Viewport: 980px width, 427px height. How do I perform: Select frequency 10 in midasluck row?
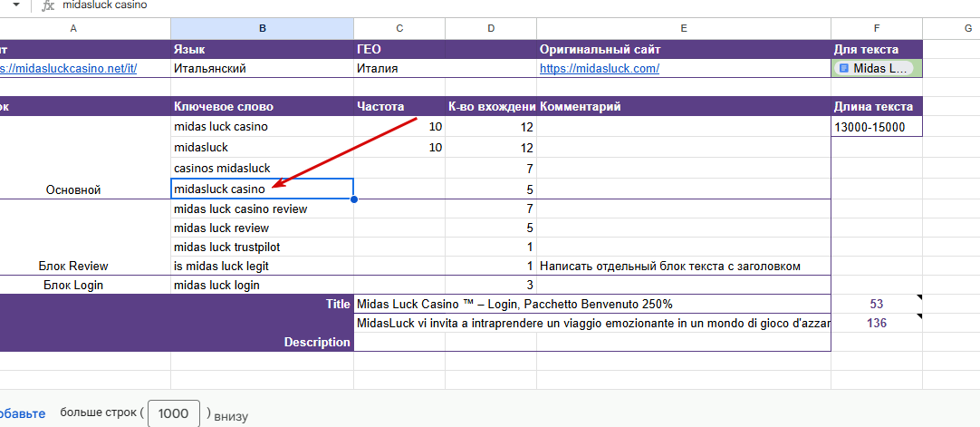(x=399, y=148)
